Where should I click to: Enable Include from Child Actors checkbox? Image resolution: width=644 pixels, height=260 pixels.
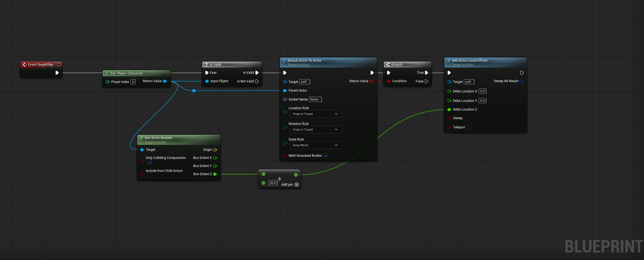click(x=149, y=176)
